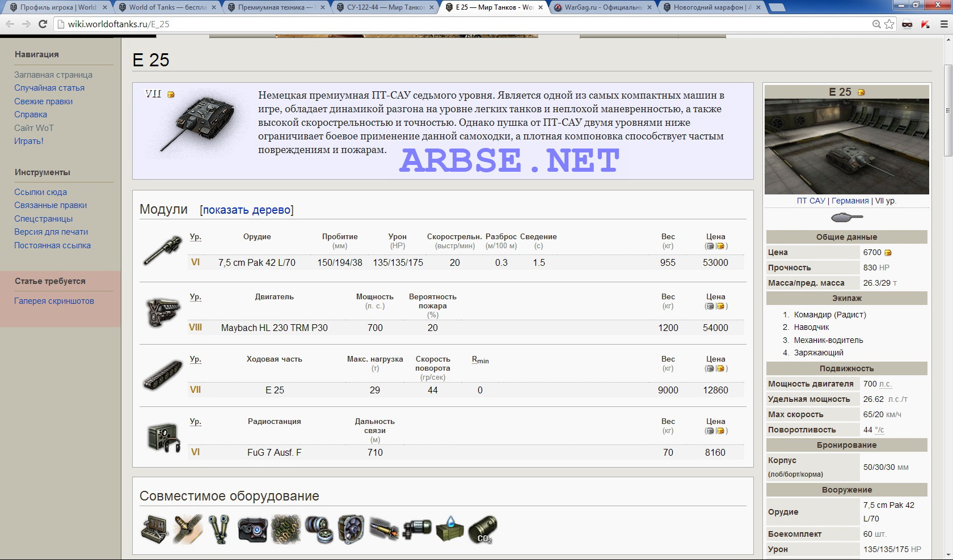Screen dimensions: 953x560
Task: Click the zoom magnifier icon in address bar
Action: click(x=876, y=24)
